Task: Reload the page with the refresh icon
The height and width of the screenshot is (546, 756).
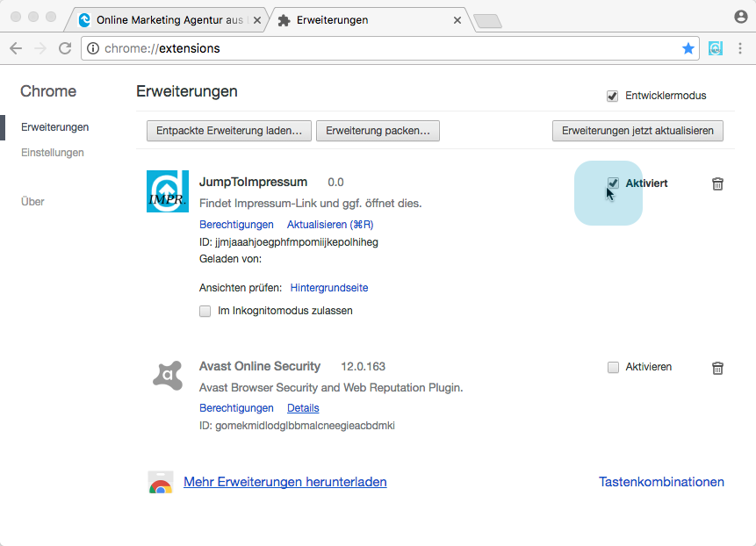Action: point(65,48)
